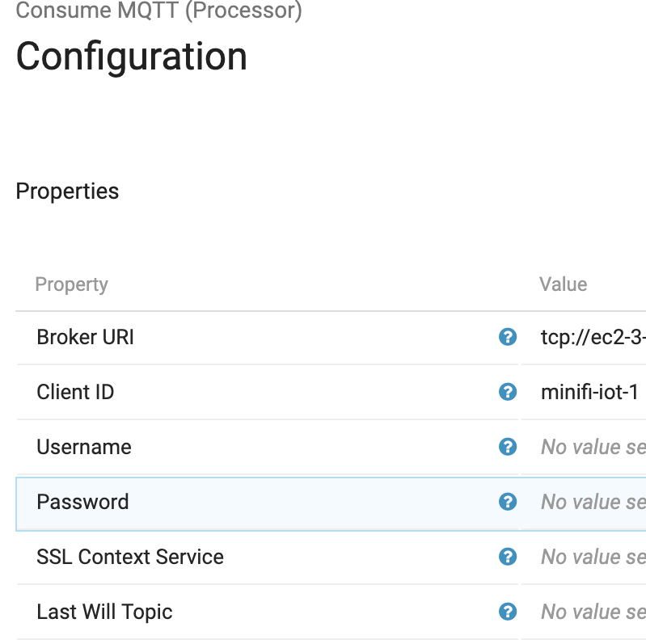Open help tooltip for Username property
The height and width of the screenshot is (644, 646).
click(508, 447)
